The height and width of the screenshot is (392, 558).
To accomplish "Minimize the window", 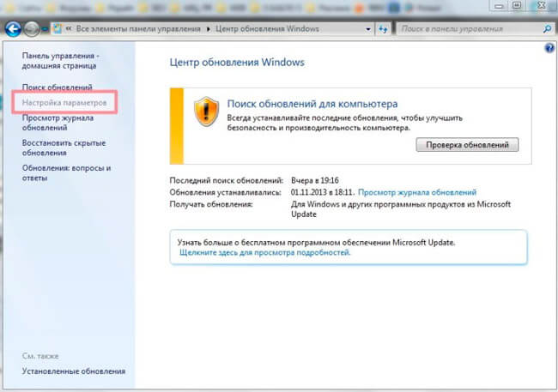I will [499, 6].
